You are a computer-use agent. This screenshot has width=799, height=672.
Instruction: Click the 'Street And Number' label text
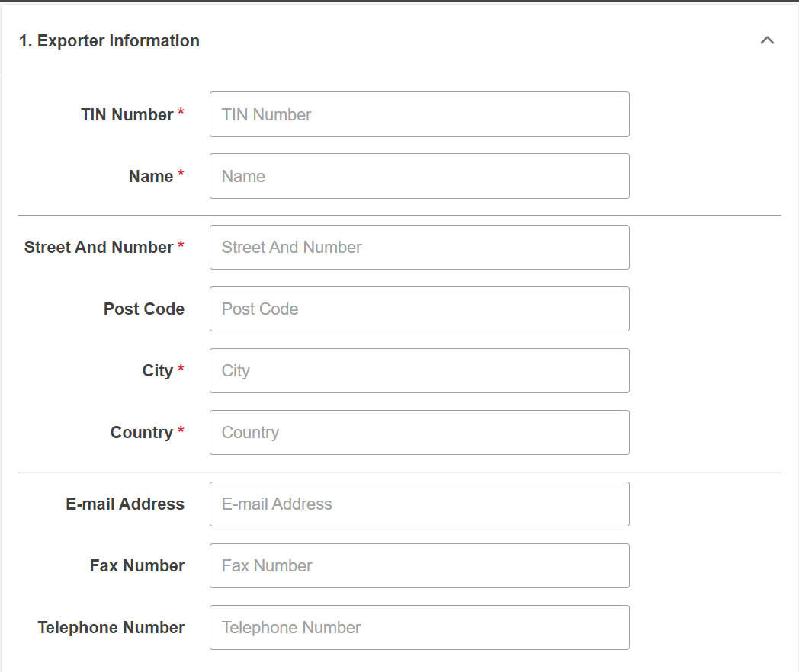point(98,247)
